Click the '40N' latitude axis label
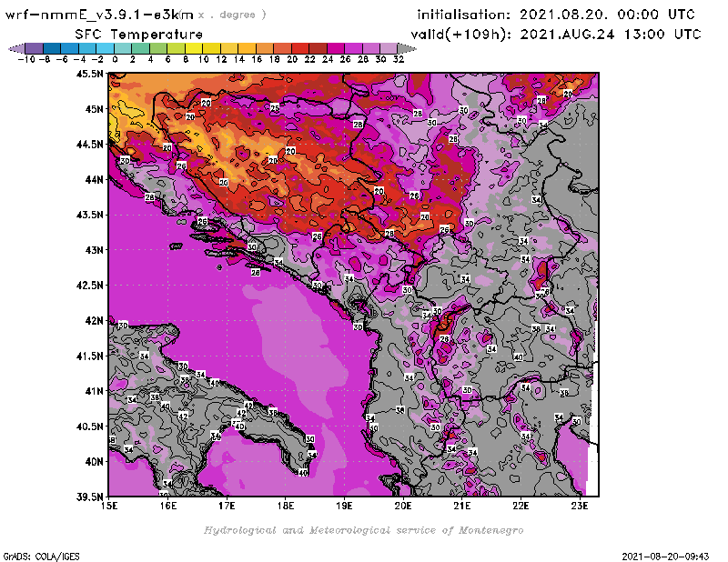Viewport: 728px width, 562px height. (94, 462)
